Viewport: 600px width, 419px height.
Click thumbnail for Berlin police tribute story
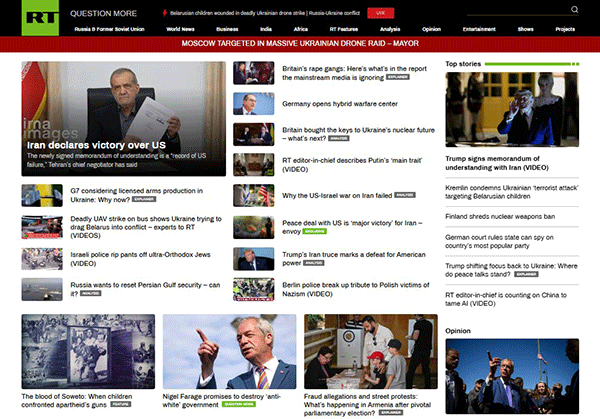pyautogui.click(x=254, y=290)
